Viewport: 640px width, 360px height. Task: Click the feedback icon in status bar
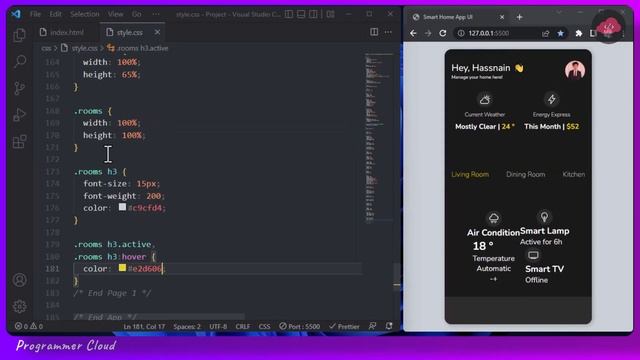[x=372, y=326]
